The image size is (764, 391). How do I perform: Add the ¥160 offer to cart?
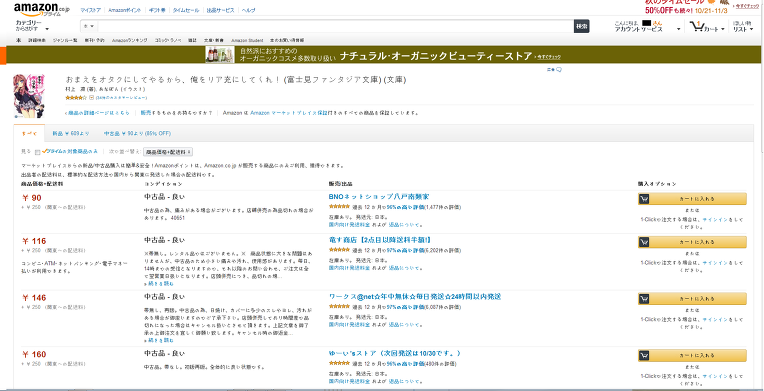click(692, 355)
